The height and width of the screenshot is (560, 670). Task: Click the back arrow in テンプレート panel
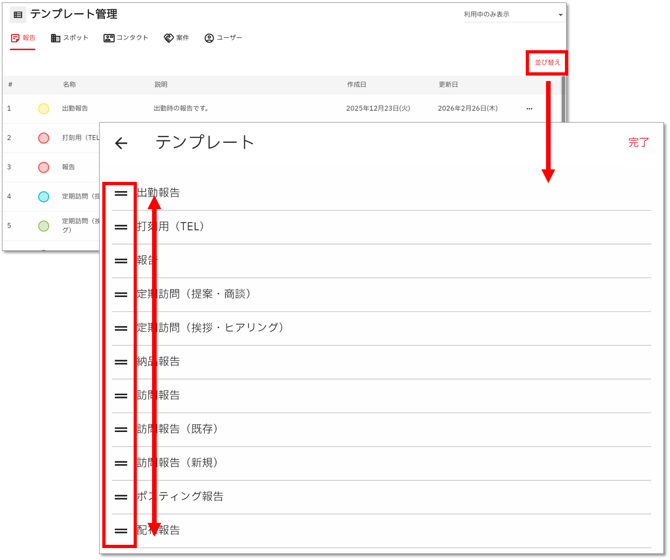[121, 143]
